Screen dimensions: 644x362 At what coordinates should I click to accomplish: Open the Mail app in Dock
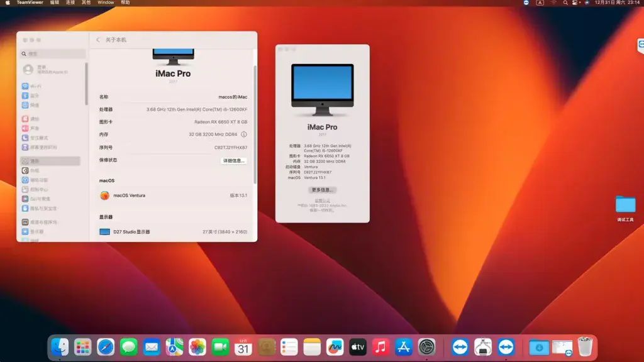[x=152, y=347]
